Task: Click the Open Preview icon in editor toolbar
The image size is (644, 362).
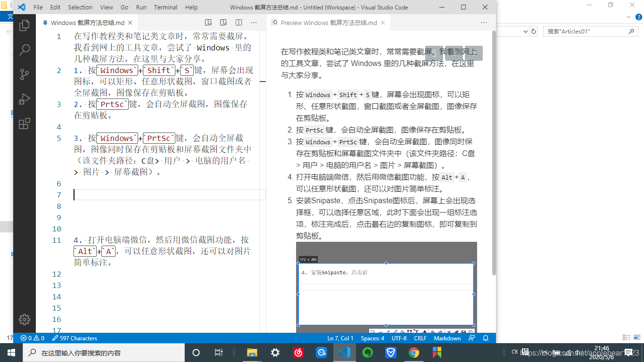Action: [x=209, y=22]
